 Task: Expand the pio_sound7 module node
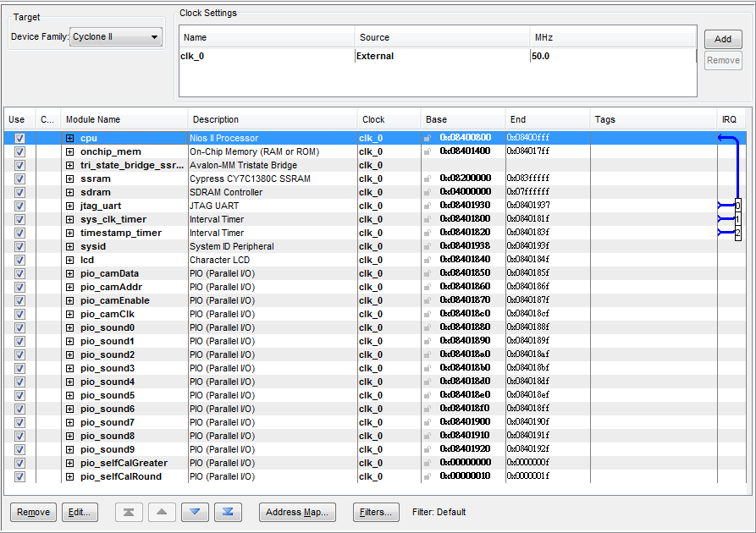coord(70,423)
